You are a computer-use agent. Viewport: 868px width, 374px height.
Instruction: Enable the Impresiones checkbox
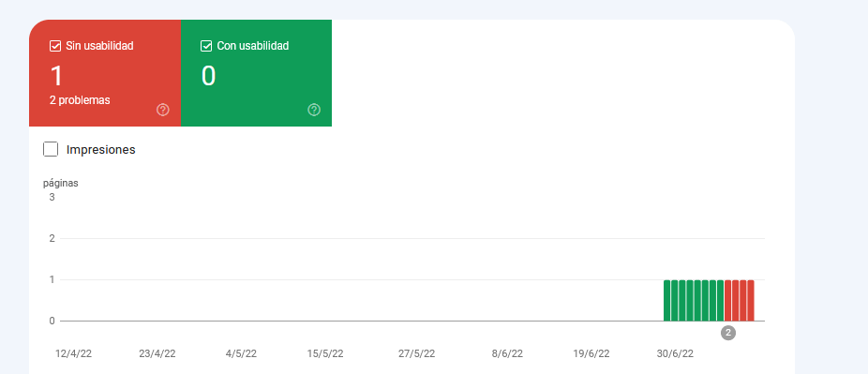tap(51, 149)
